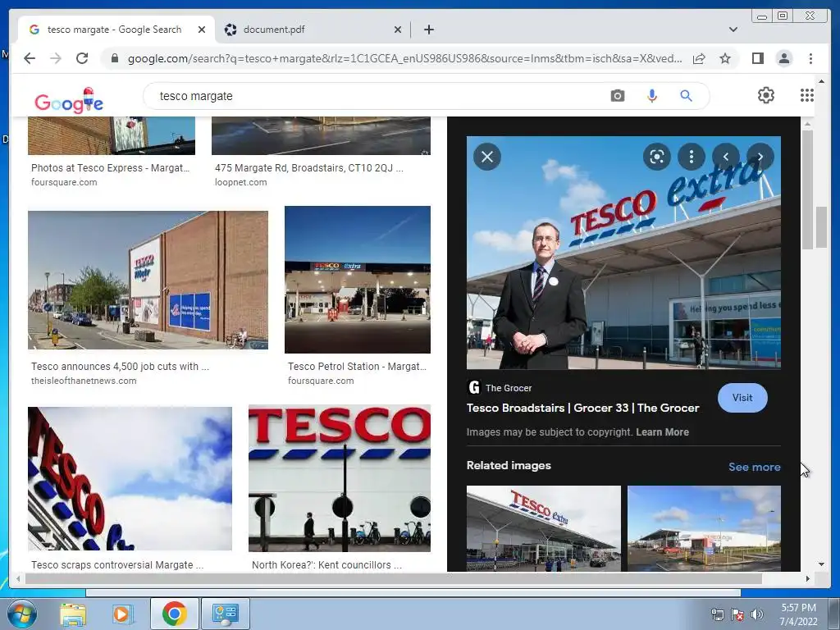Open the Photos at Tesco Express thumbnail

(x=112, y=135)
